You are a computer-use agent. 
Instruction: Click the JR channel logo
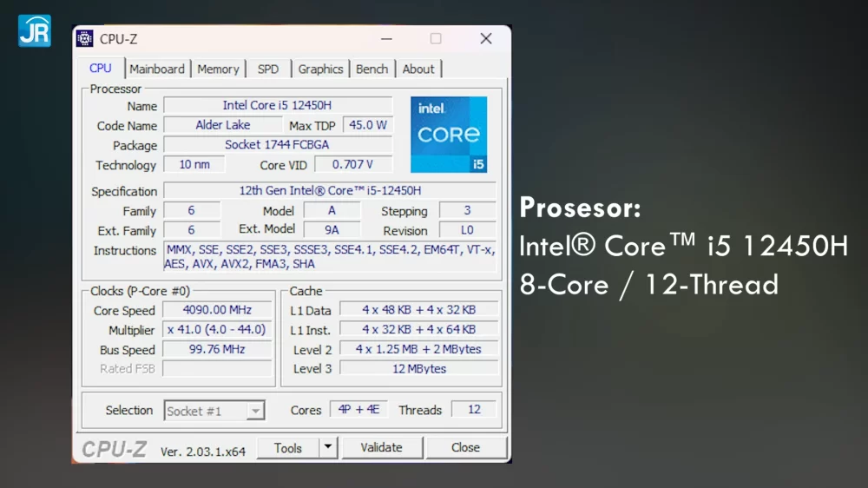coord(35,31)
